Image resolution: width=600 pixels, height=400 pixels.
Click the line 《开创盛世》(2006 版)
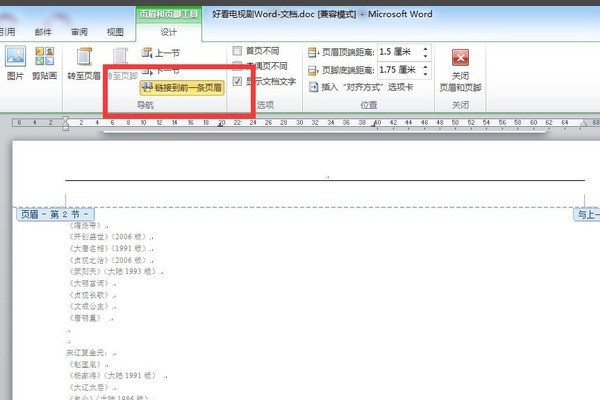(x=110, y=237)
